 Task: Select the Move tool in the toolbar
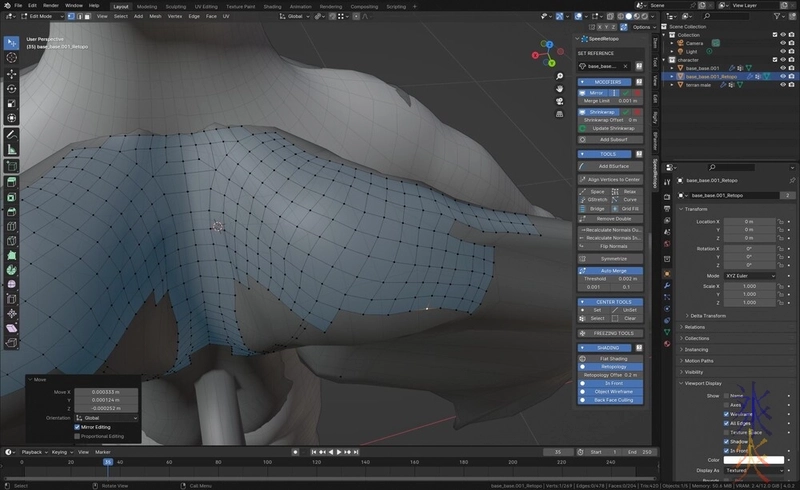pyautogui.click(x=12, y=73)
